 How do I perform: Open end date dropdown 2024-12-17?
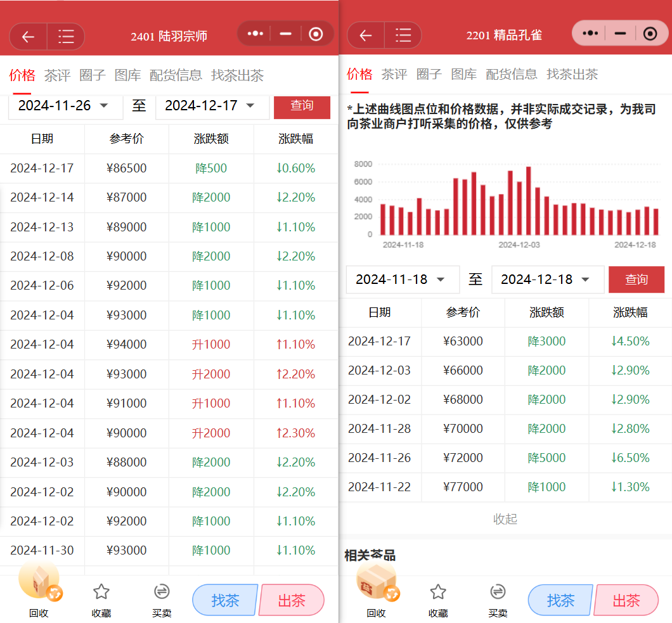[x=212, y=106]
